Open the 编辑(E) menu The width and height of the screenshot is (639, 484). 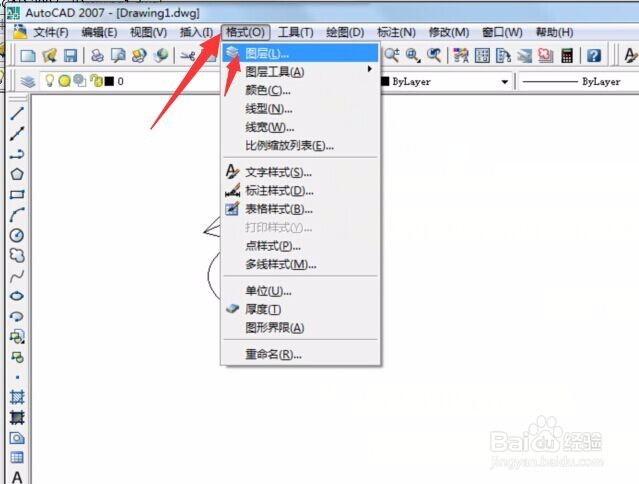pos(99,32)
